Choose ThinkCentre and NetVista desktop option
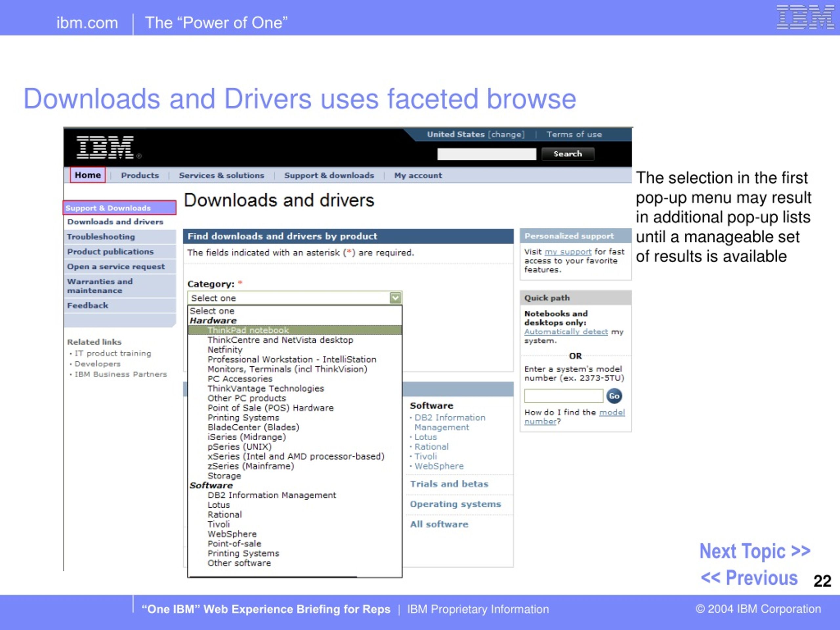Screen dimensions: 840x630 coord(280,340)
